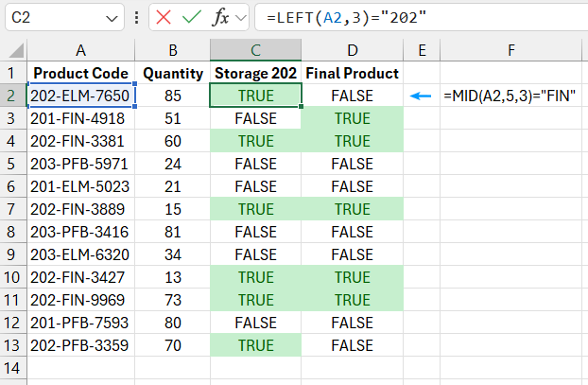Click the blue arrow in cell E2
The image size is (588, 385).
click(x=421, y=96)
